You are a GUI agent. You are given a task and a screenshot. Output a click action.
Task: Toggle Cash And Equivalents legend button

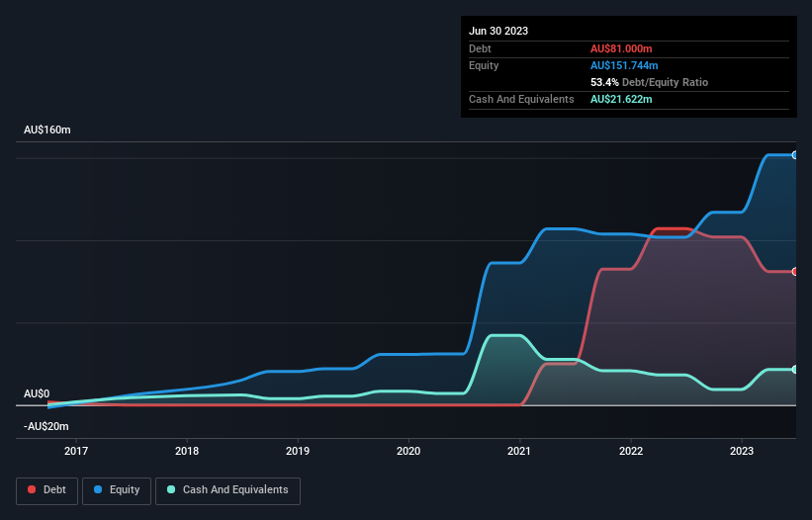point(227,490)
